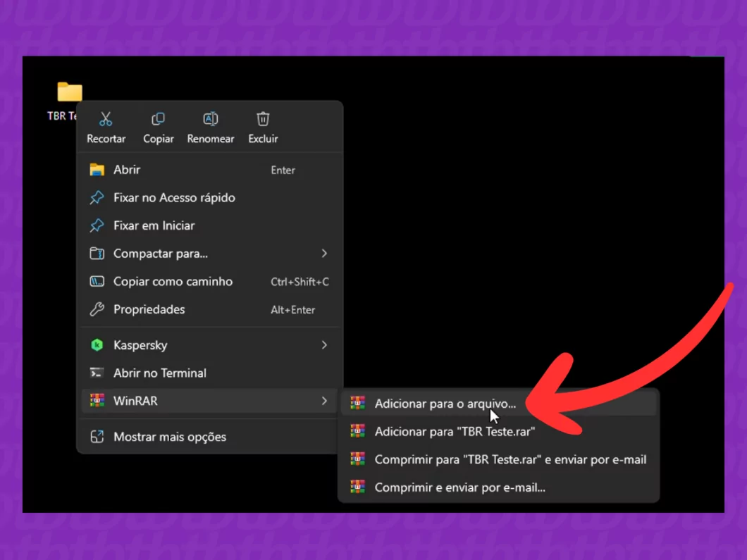Click the Excluir label
The height and width of the screenshot is (560, 747).
click(263, 139)
